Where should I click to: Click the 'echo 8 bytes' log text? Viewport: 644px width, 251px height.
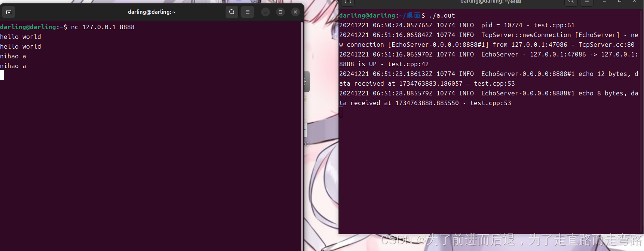(601, 93)
